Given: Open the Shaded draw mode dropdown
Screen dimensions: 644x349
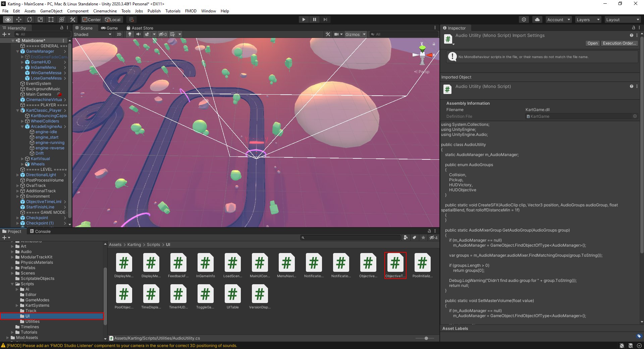Looking at the screenshot, I should click(x=93, y=34).
